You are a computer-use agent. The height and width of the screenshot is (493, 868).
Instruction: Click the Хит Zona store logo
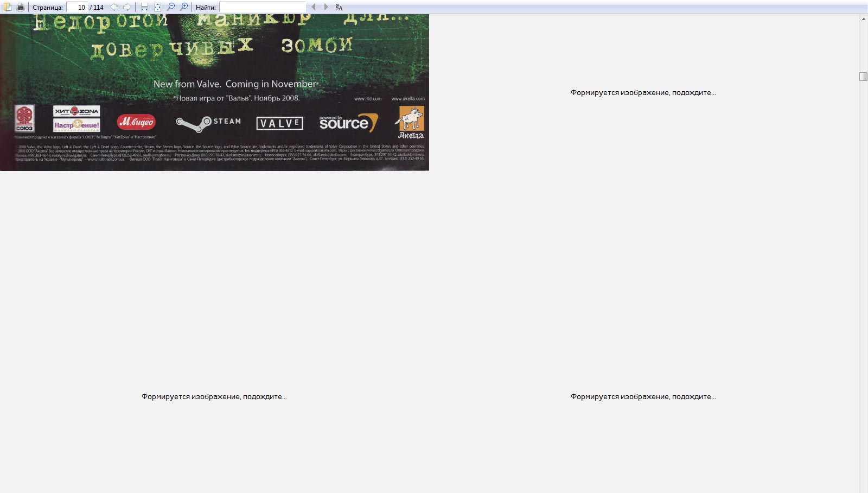(76, 111)
